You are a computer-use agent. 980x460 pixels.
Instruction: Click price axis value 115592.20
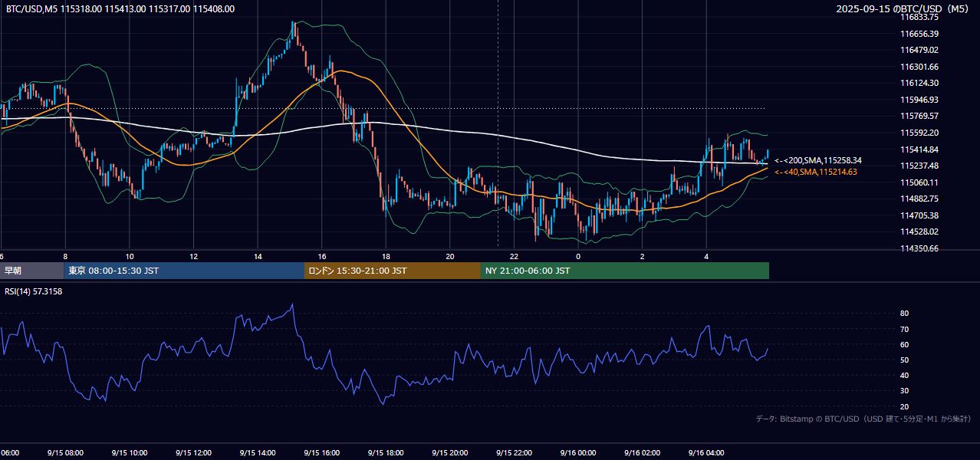click(x=919, y=133)
